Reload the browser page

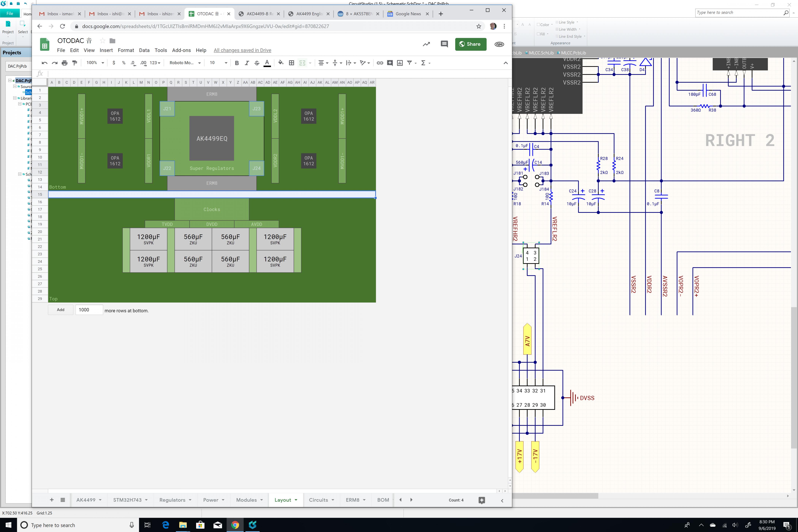click(x=63, y=26)
